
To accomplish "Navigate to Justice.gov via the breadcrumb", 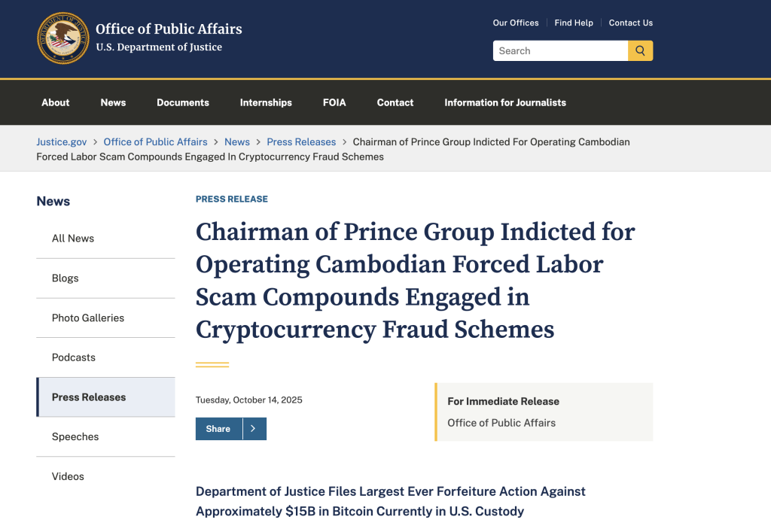I will [61, 141].
